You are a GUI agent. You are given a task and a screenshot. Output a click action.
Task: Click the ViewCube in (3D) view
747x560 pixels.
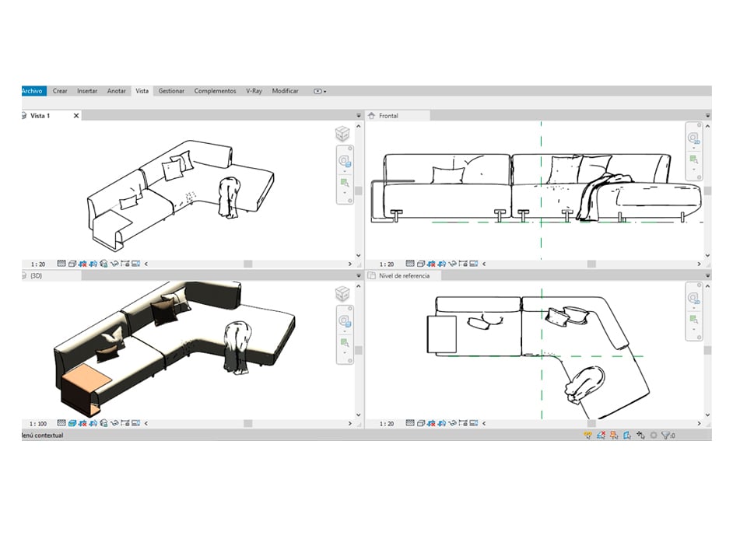(x=342, y=294)
